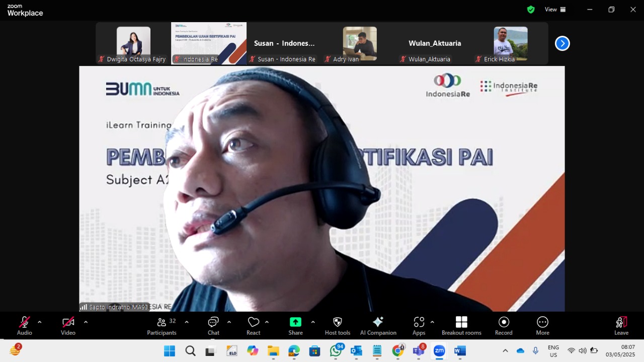The image size is (644, 362).
Task: Open the Chat panel
Action: (x=213, y=326)
